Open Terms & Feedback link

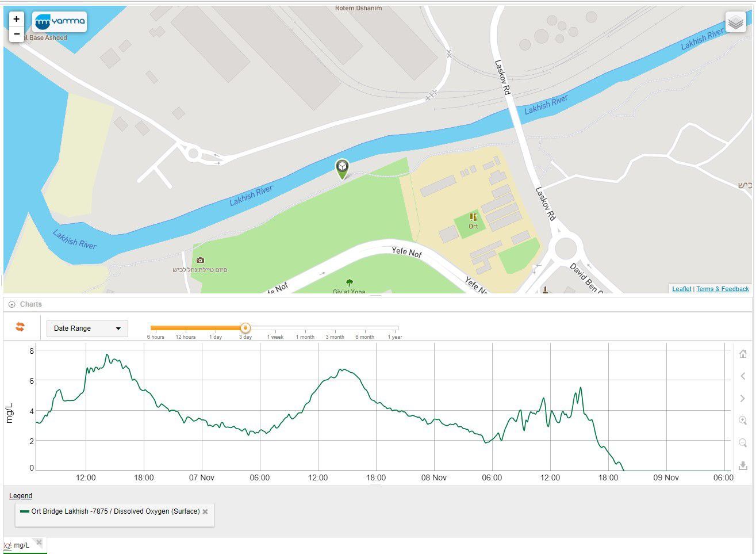[x=723, y=289]
